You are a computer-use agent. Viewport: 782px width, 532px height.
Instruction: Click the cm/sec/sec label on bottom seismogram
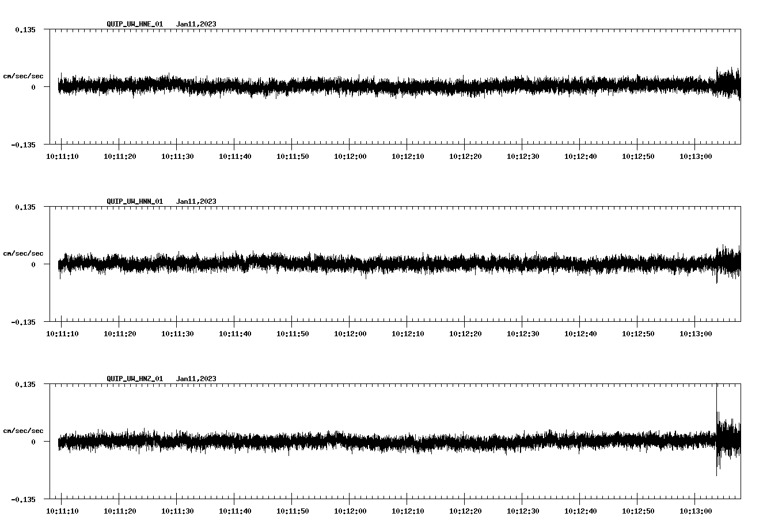(24, 430)
